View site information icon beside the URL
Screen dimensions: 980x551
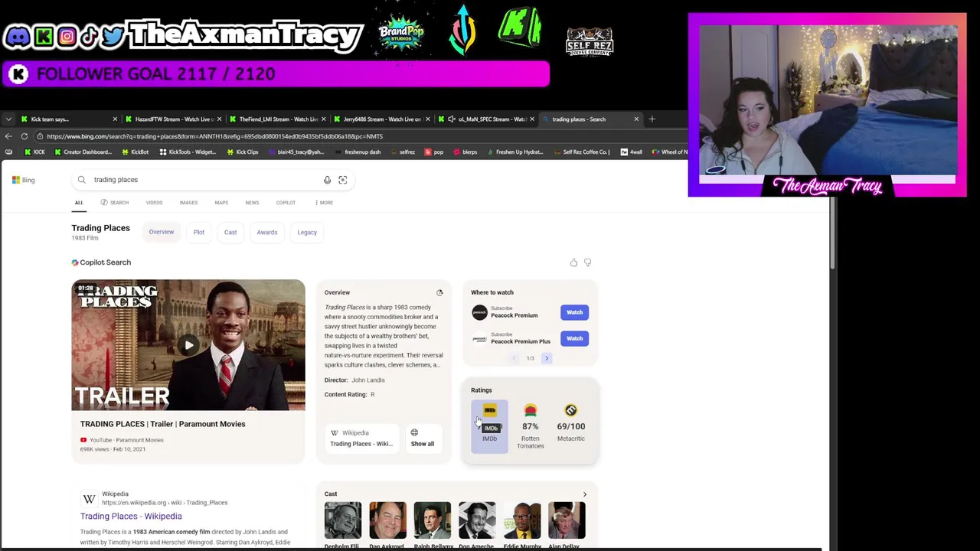(40, 136)
